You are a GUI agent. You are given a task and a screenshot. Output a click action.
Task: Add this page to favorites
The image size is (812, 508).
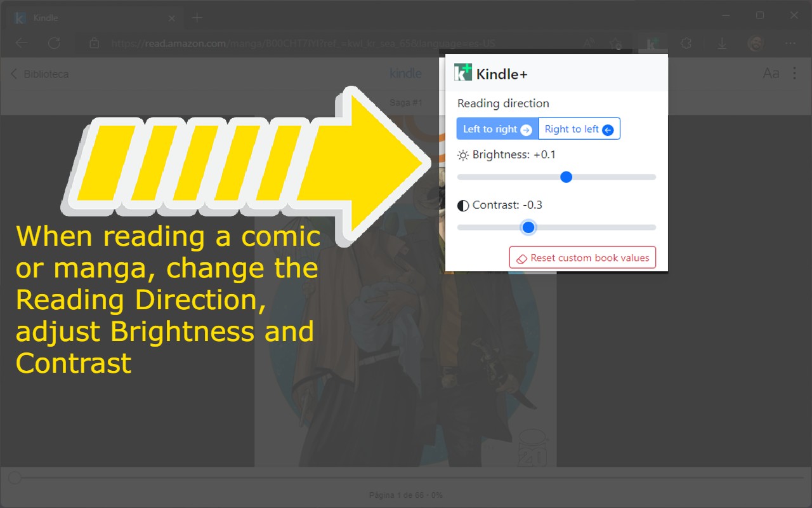pos(615,43)
